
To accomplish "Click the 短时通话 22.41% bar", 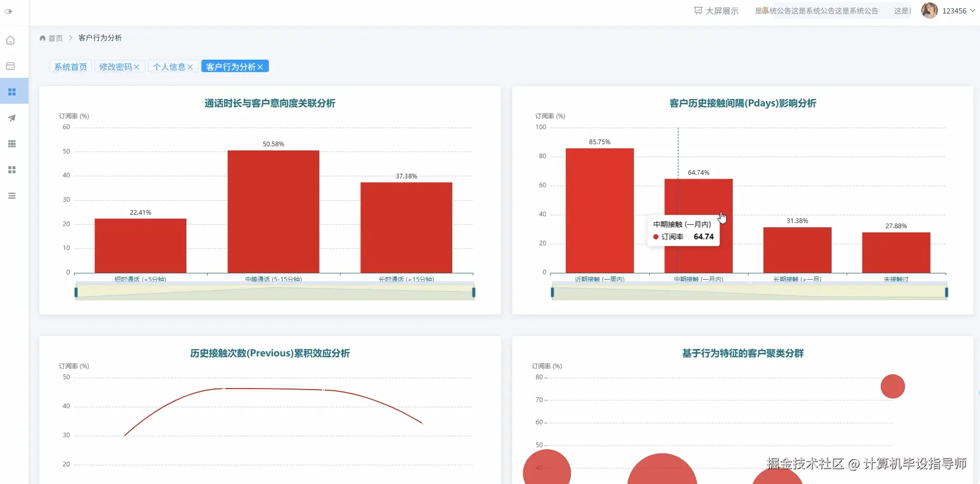I will point(140,246).
